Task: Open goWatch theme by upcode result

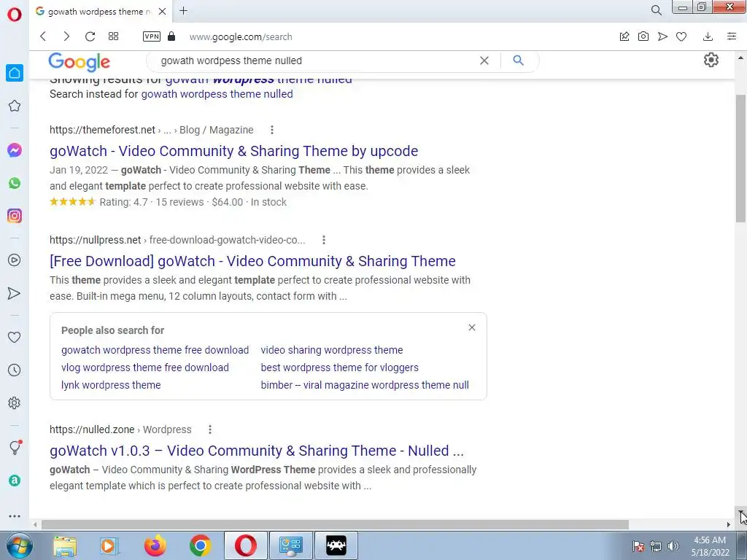Action: [x=233, y=151]
